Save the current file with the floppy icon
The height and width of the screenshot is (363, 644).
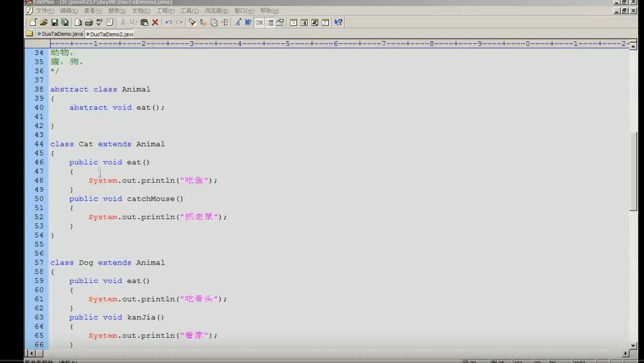coord(54,22)
